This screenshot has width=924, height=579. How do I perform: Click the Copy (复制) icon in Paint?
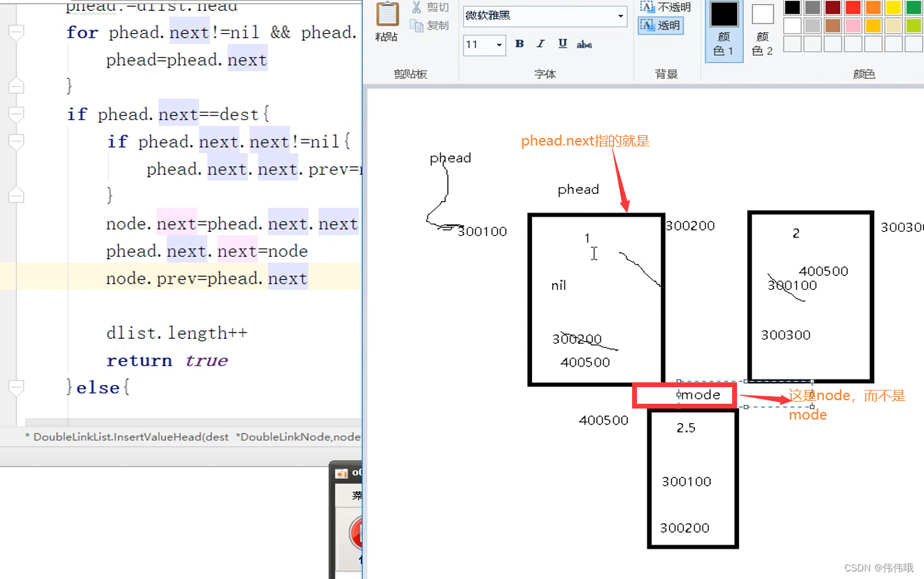[x=416, y=26]
